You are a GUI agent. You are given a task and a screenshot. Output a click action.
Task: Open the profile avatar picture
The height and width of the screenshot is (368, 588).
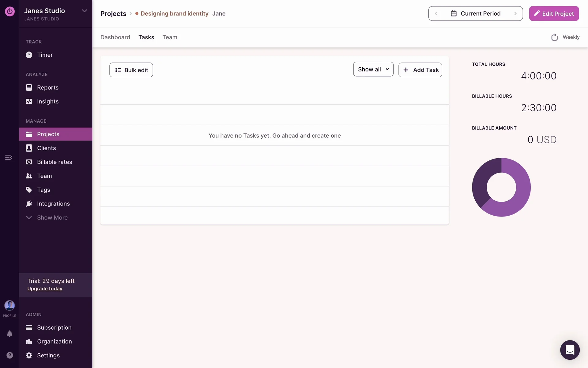click(x=9, y=305)
